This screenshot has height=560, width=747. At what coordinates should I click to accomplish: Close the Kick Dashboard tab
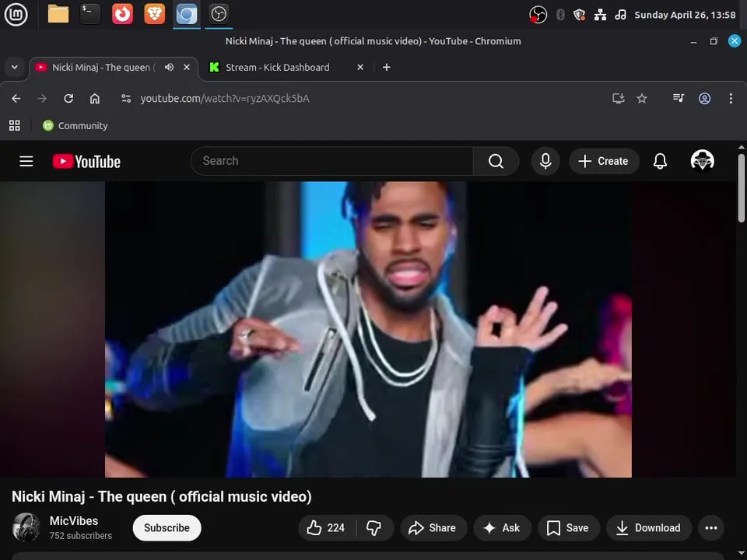tap(360, 67)
